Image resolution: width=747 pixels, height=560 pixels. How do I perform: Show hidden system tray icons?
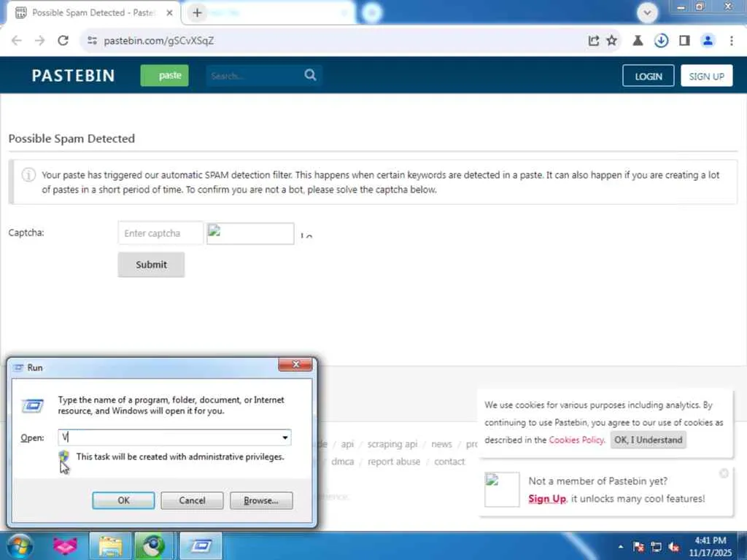[621, 547]
